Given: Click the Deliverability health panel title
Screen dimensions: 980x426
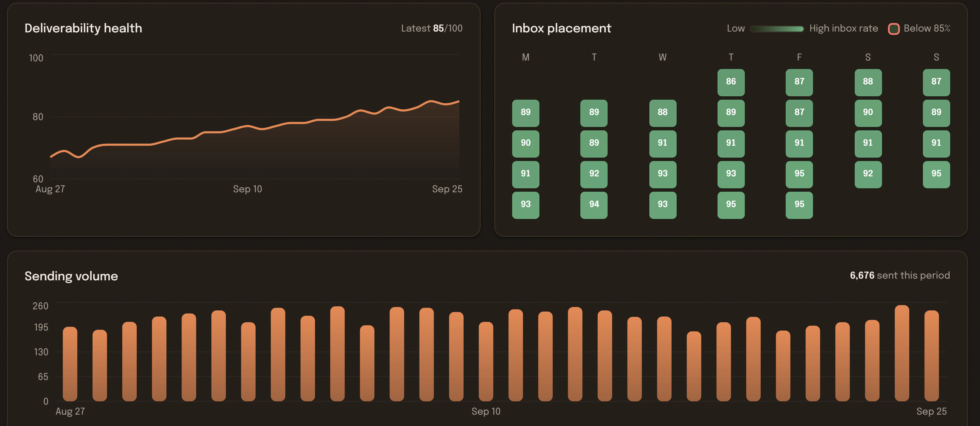Looking at the screenshot, I should 83,28.
